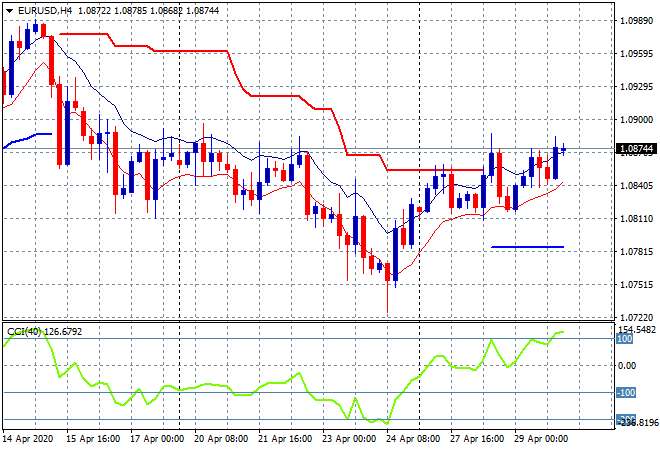Open the EURUSD chart menu triangle
Screen dimensions: 660x450
tap(9, 11)
